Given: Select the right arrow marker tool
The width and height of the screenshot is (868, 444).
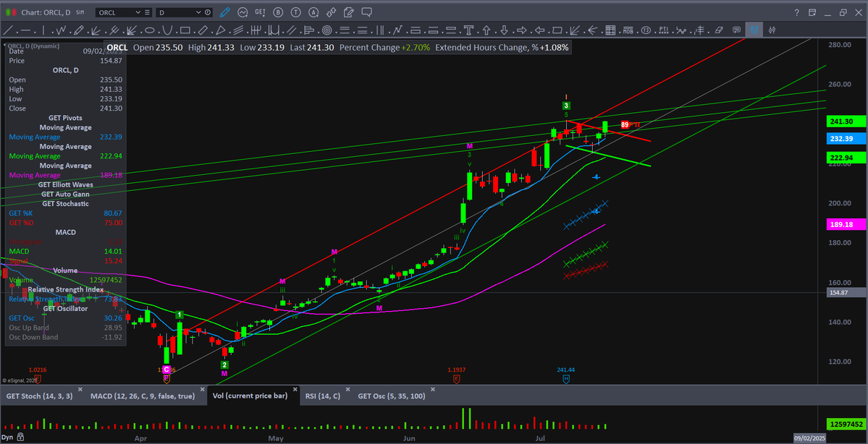Looking at the screenshot, I should coord(522,30).
